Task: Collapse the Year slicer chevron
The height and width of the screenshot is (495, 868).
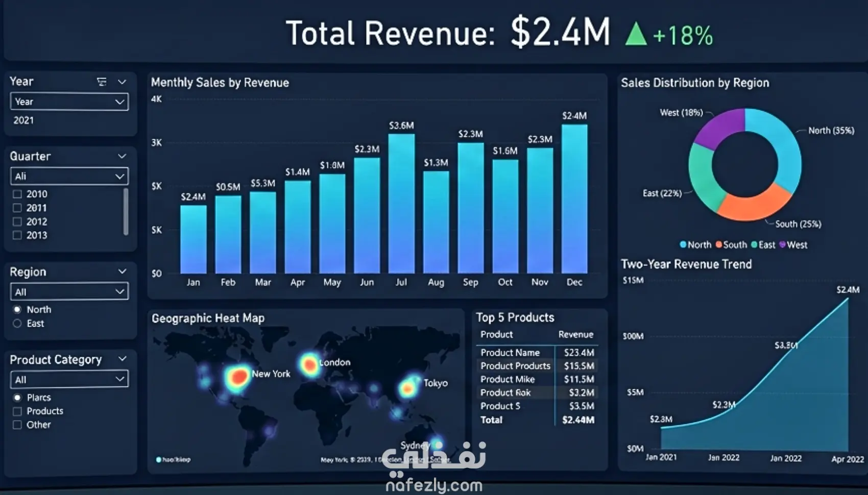Action: (122, 82)
